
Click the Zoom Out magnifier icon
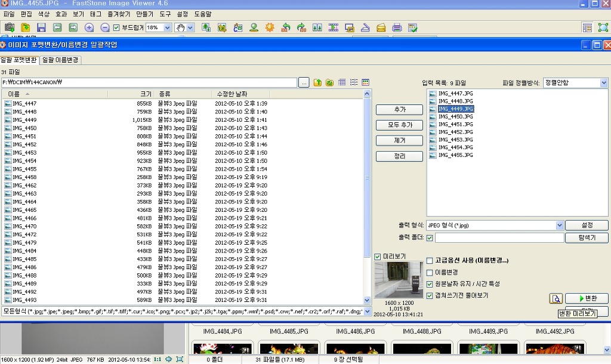point(105,27)
